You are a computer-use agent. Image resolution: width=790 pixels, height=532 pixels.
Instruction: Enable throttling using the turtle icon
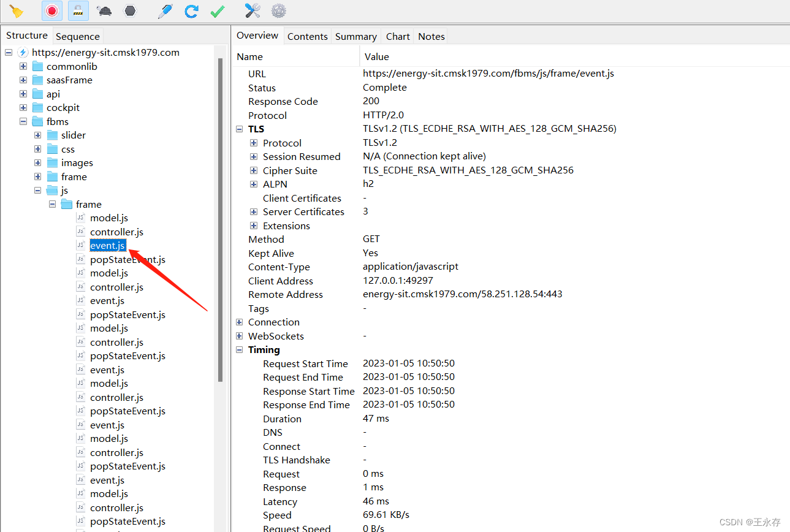[104, 10]
